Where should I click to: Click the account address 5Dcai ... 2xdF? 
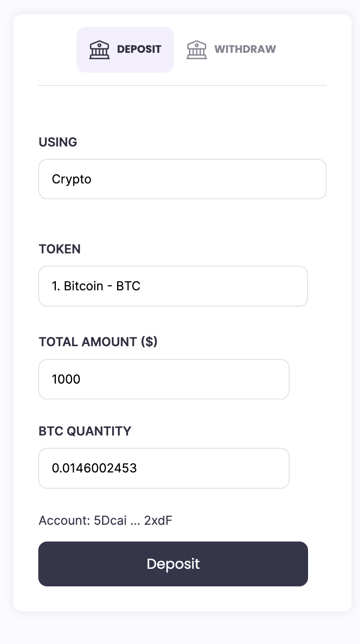coord(133,521)
